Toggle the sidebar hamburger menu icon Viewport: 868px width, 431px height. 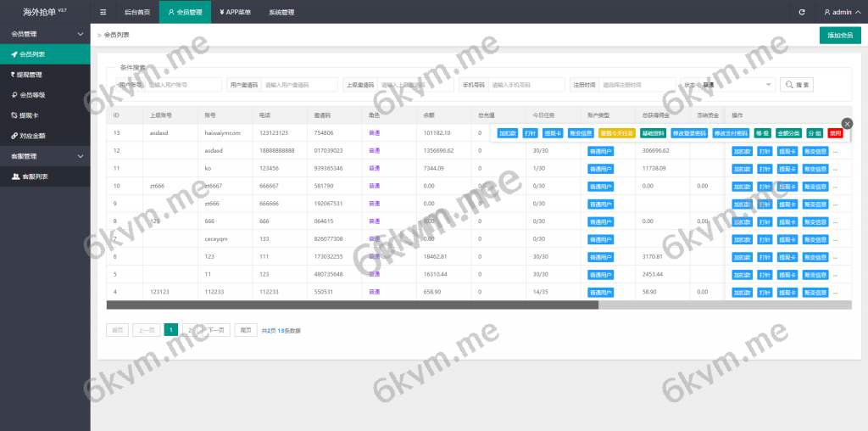(103, 13)
